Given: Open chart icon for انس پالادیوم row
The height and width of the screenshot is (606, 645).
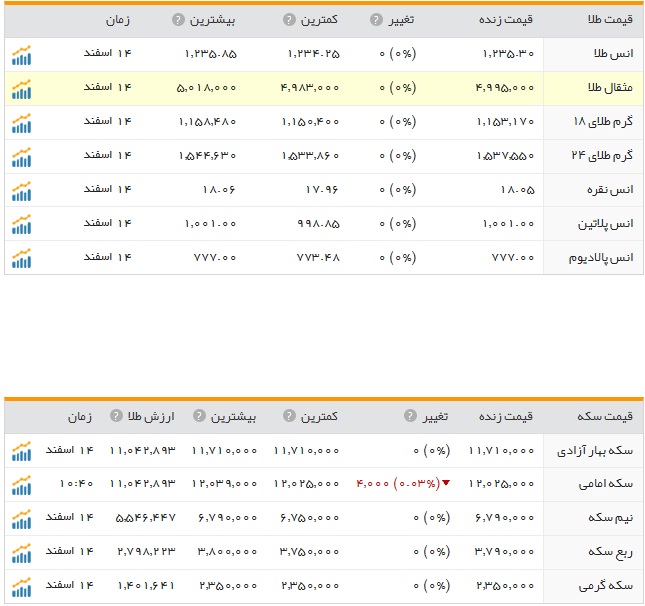Looking at the screenshot, I should pyautogui.click(x=21, y=259).
